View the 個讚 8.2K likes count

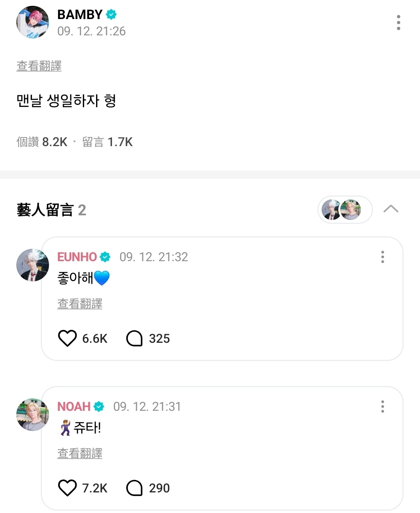click(x=42, y=142)
